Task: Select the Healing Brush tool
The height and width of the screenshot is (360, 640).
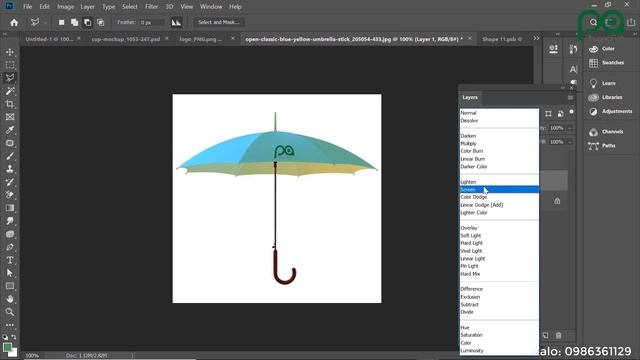Action: coord(10,143)
